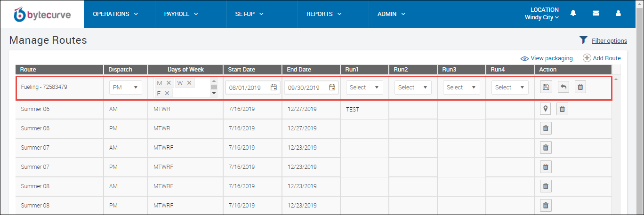Click the Route column header
Viewport: 644px width, 215px height.
pyautogui.click(x=59, y=70)
